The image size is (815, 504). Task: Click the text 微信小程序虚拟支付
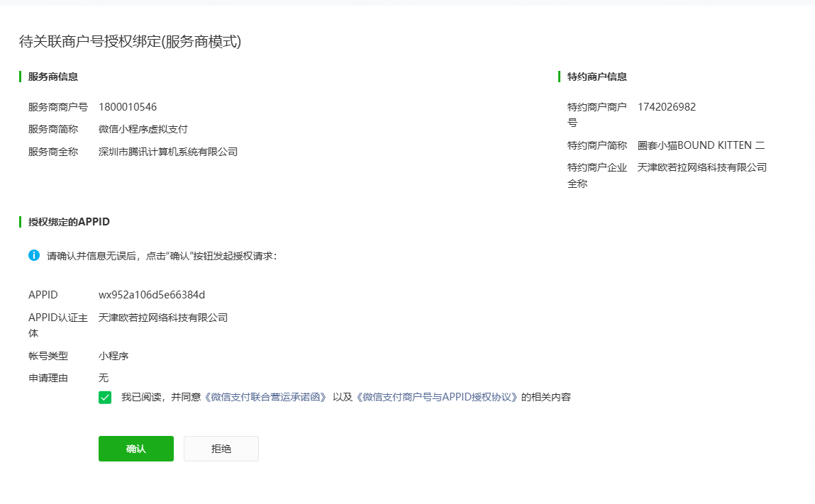click(x=143, y=130)
